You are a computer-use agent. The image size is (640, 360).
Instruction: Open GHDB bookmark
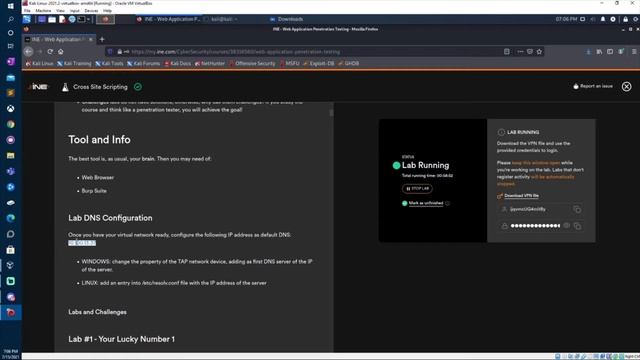click(x=349, y=63)
